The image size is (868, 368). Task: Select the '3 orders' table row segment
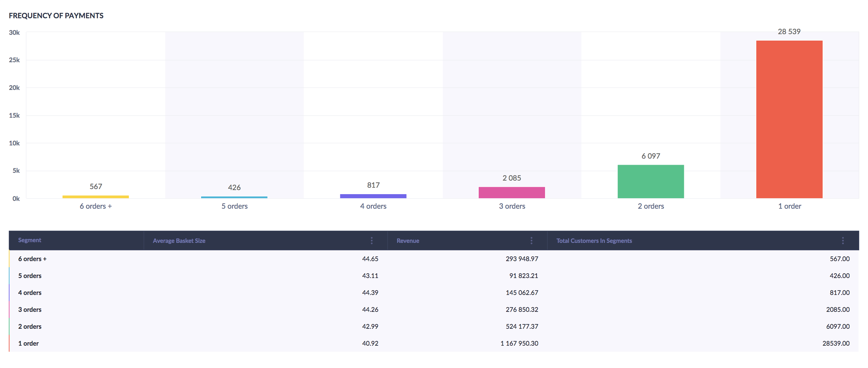[x=30, y=309]
